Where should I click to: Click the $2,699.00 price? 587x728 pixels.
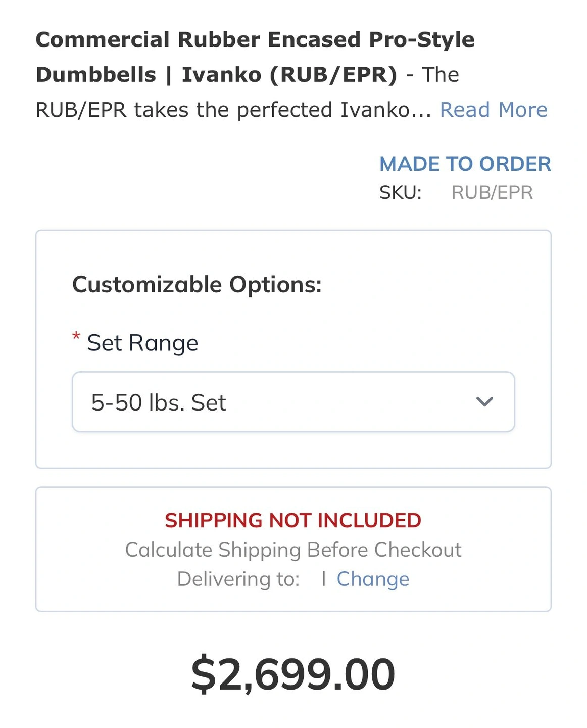[x=293, y=674]
